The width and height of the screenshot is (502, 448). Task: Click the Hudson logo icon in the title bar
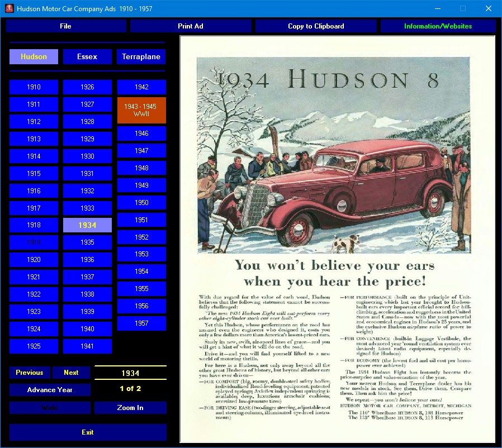7,8
